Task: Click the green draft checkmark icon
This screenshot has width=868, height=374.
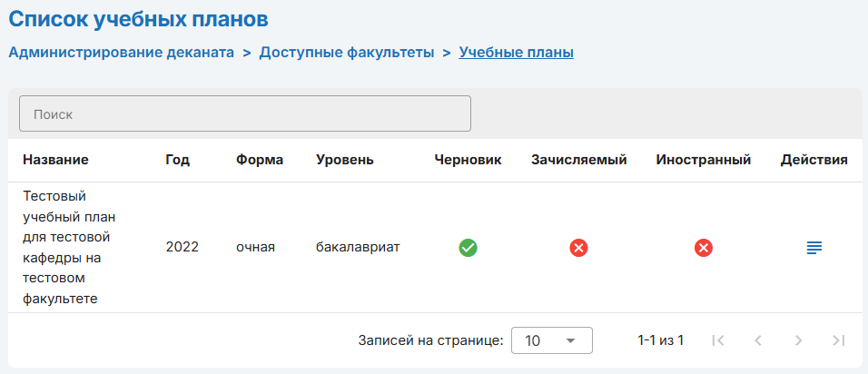Action: [468, 247]
